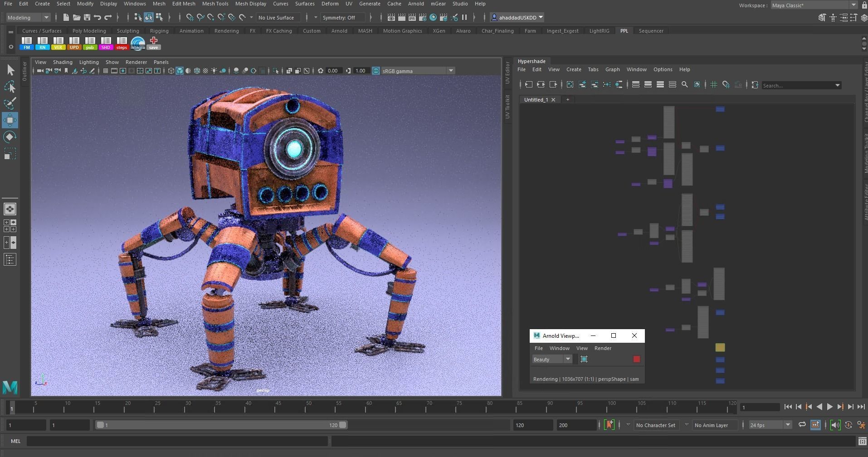This screenshot has width=868, height=457.
Task: Open Render View from status line
Action: (391, 18)
